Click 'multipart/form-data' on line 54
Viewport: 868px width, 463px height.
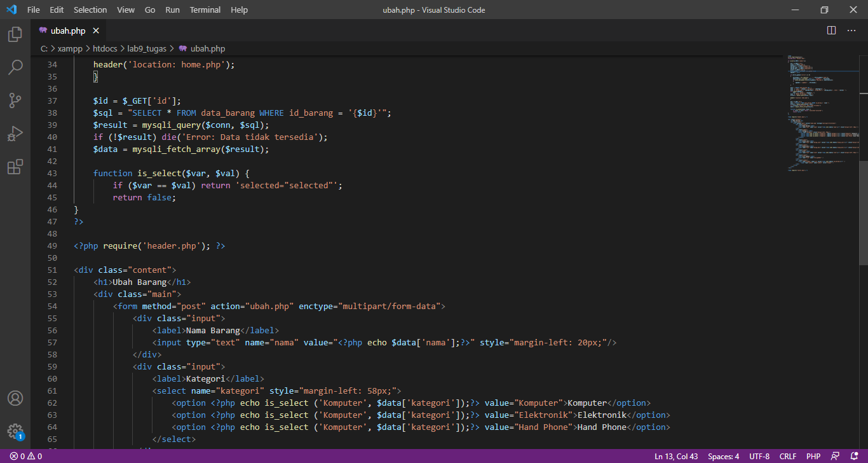(x=389, y=306)
